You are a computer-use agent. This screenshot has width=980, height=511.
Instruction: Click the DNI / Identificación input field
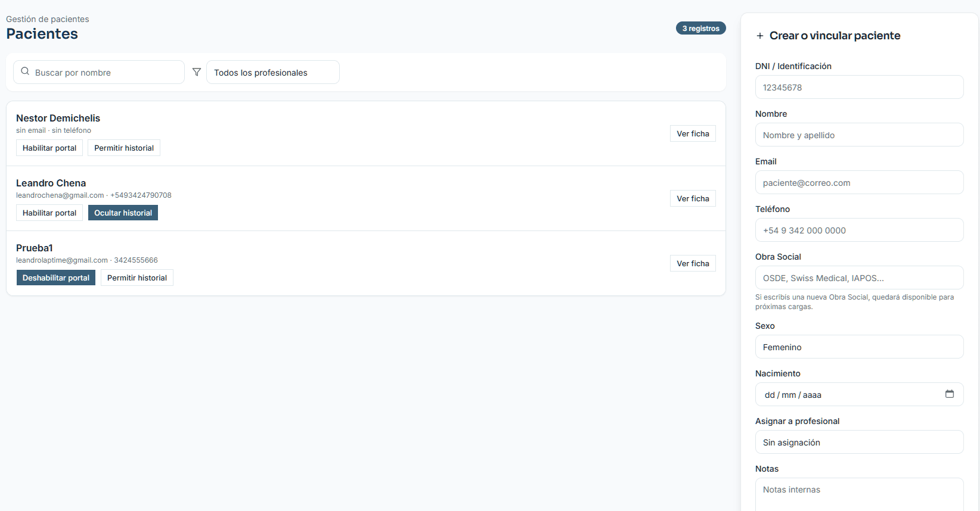point(859,87)
